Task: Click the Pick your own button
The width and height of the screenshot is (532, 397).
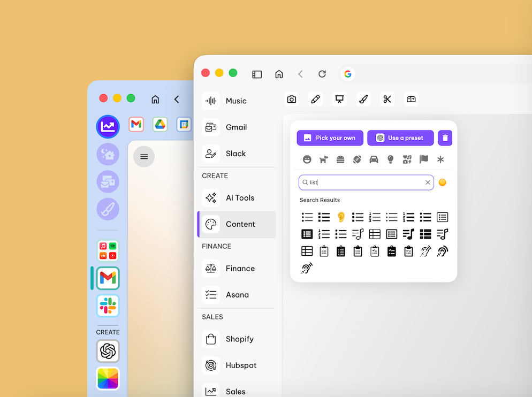Action: (330, 138)
